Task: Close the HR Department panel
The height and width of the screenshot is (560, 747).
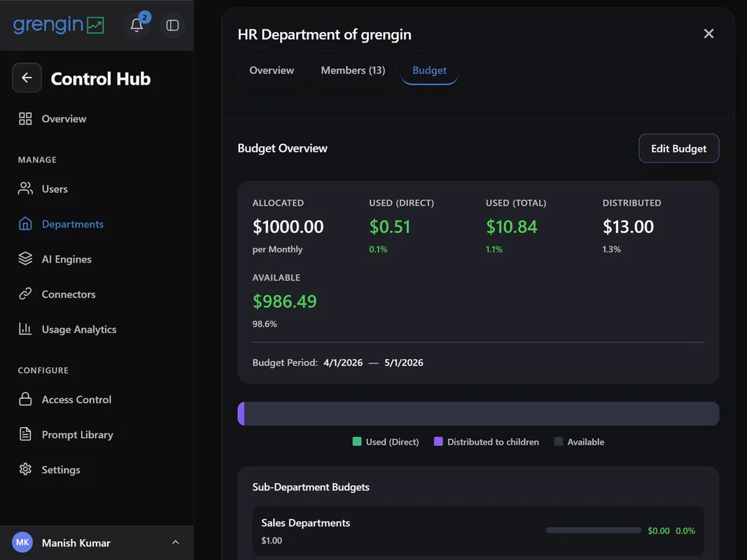Action: pyautogui.click(x=708, y=34)
